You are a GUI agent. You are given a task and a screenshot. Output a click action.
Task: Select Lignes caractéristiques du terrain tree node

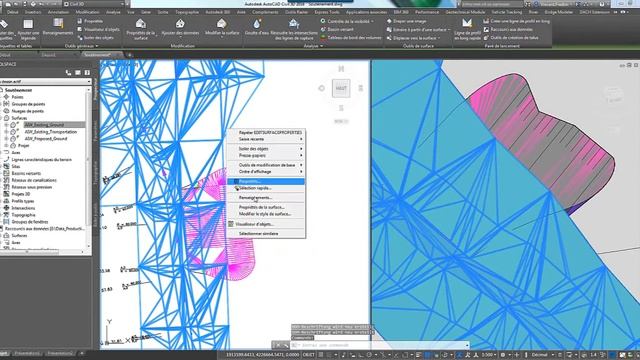click(x=42, y=160)
